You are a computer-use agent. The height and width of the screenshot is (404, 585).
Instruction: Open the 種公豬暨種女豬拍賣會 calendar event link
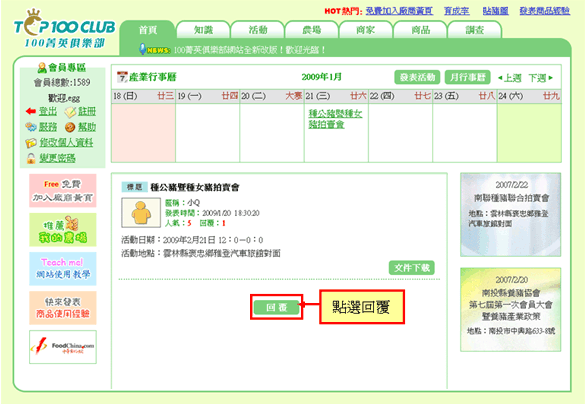pyautogui.click(x=335, y=119)
